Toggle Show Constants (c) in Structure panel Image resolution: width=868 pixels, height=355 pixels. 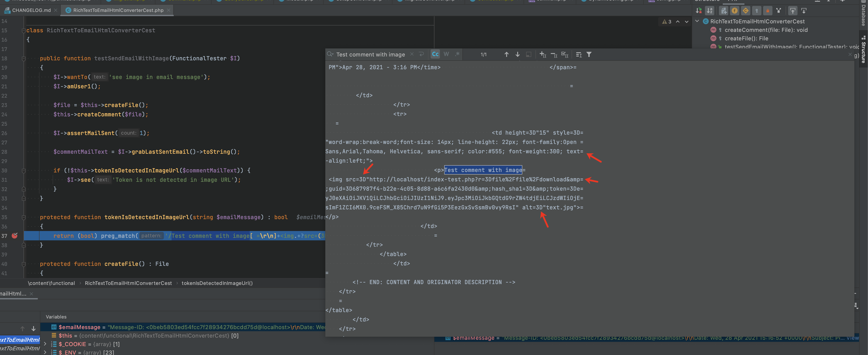coord(746,11)
